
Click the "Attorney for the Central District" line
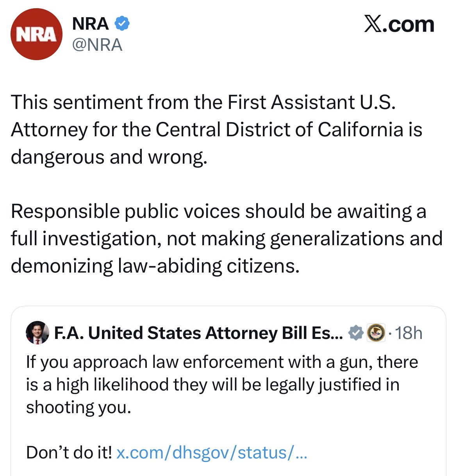coord(216,130)
